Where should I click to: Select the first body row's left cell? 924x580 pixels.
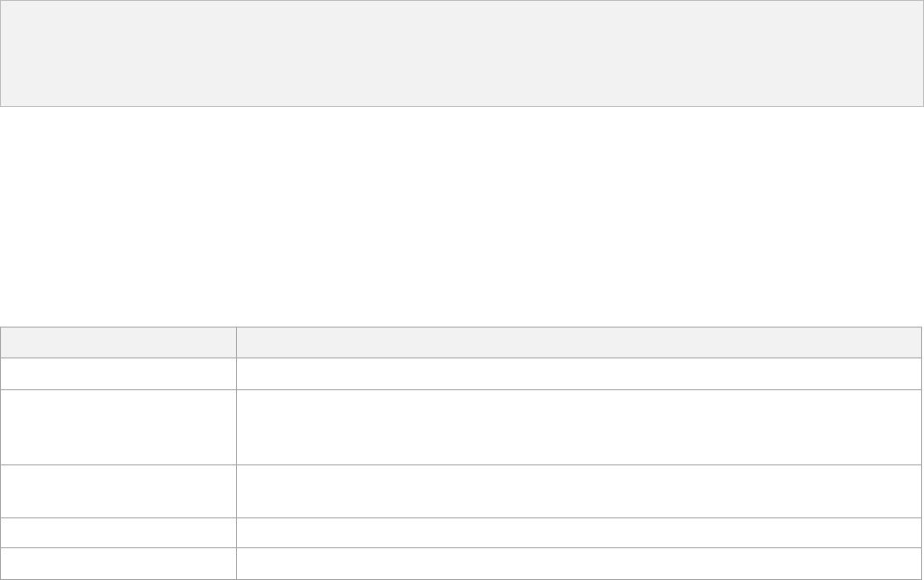(x=119, y=374)
